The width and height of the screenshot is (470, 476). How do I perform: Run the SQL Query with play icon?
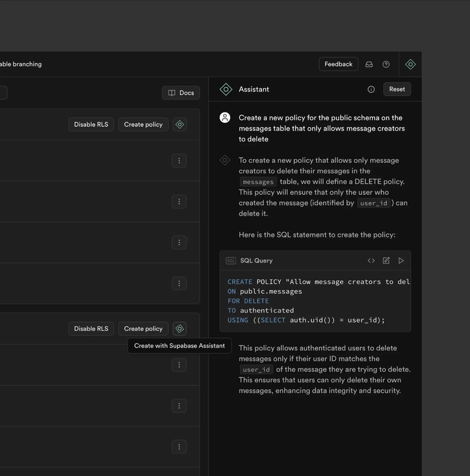(x=401, y=260)
